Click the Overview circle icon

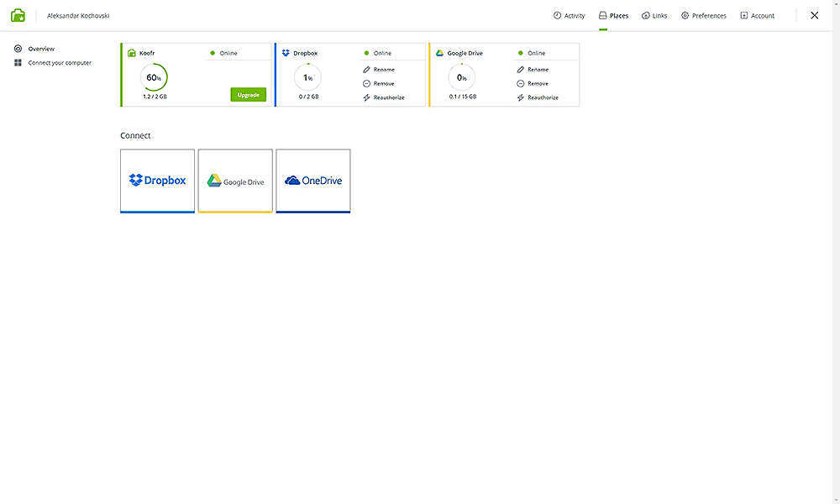point(18,49)
